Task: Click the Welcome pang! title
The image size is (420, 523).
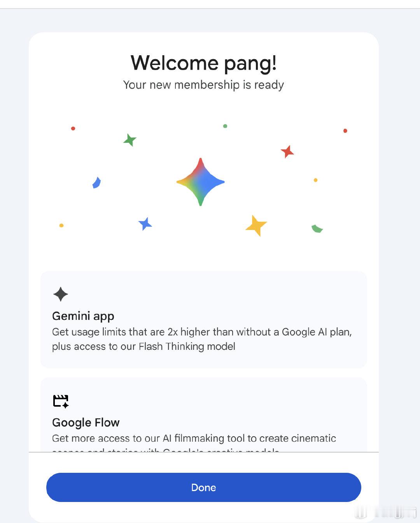Action: 203,63
